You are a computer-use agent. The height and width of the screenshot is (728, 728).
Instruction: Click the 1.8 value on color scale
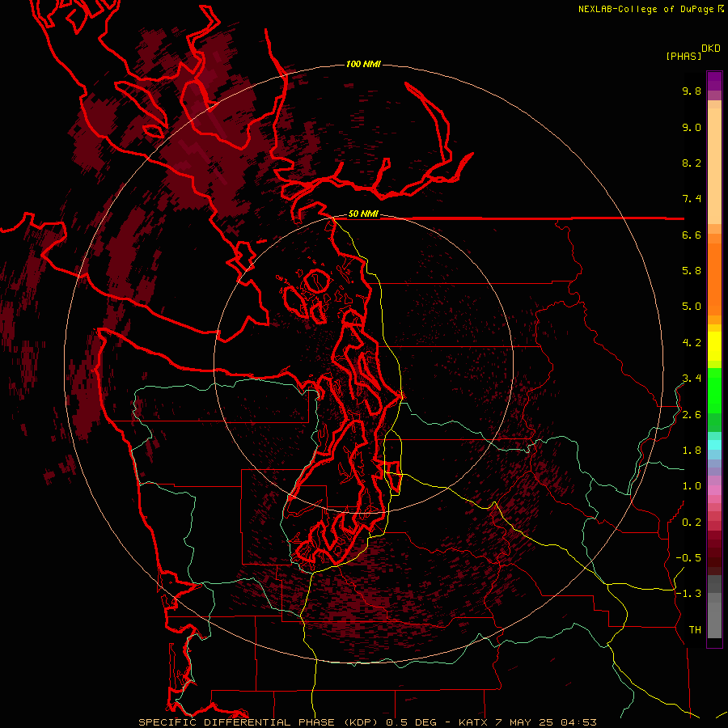[x=692, y=451]
